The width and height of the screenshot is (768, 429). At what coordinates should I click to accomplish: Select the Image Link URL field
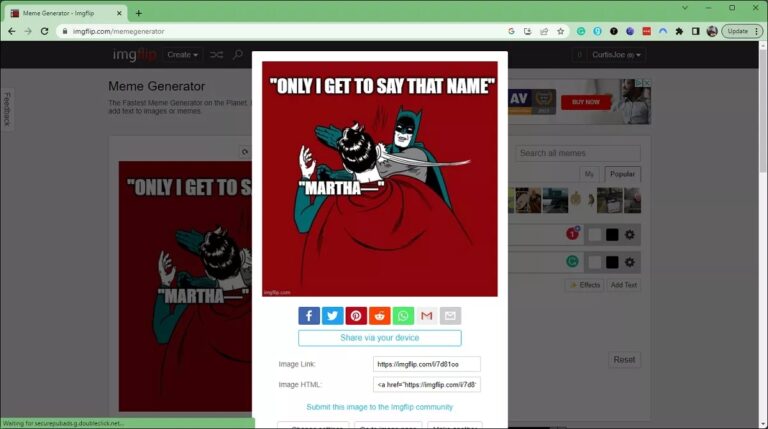tap(427, 364)
